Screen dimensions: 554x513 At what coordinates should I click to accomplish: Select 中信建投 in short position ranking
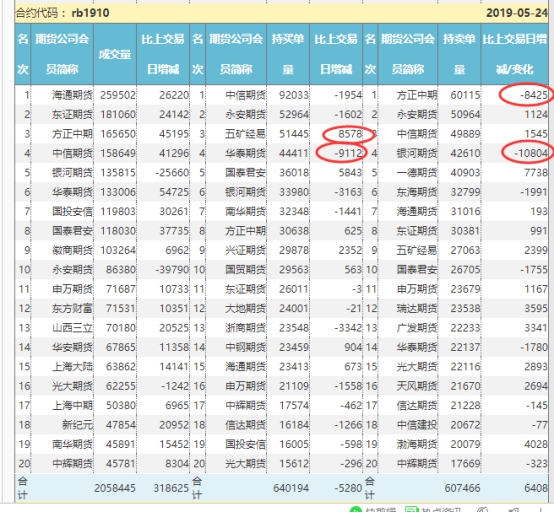(417, 425)
